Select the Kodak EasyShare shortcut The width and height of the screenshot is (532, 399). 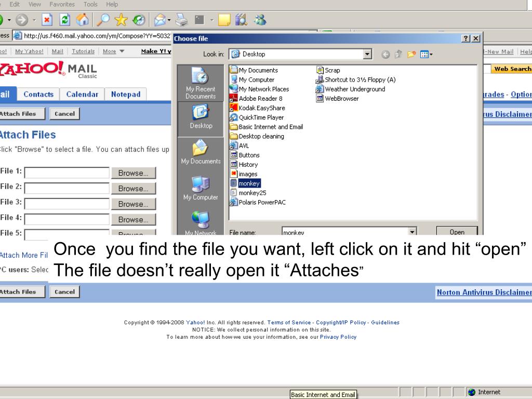click(258, 108)
